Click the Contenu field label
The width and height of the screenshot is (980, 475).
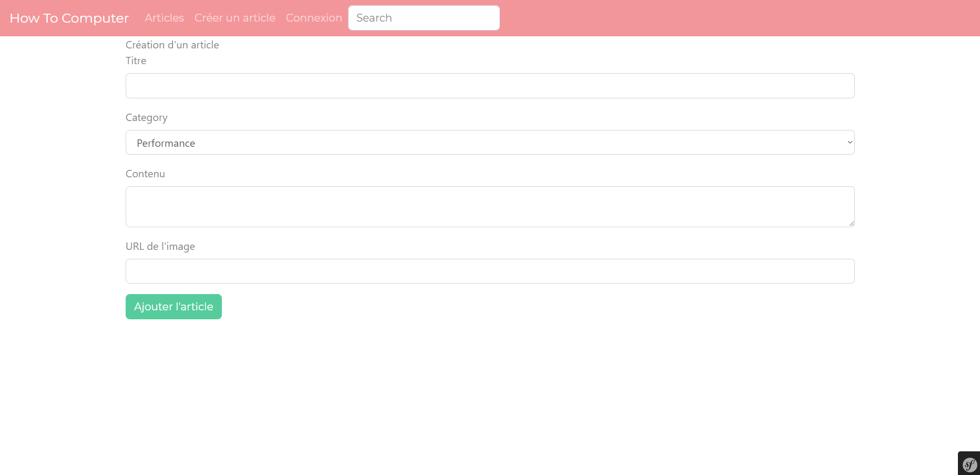pos(145,174)
